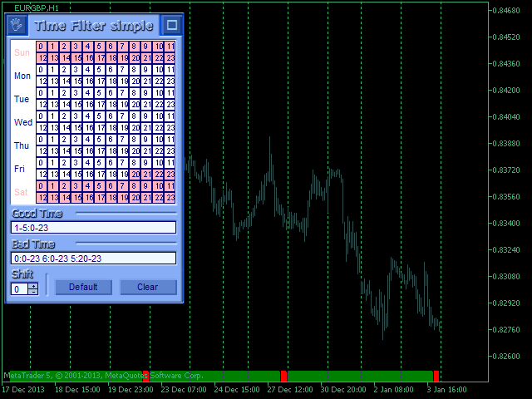The height and width of the screenshot is (399, 532).
Task: Click the Time Filter simple title
Action: [94, 26]
